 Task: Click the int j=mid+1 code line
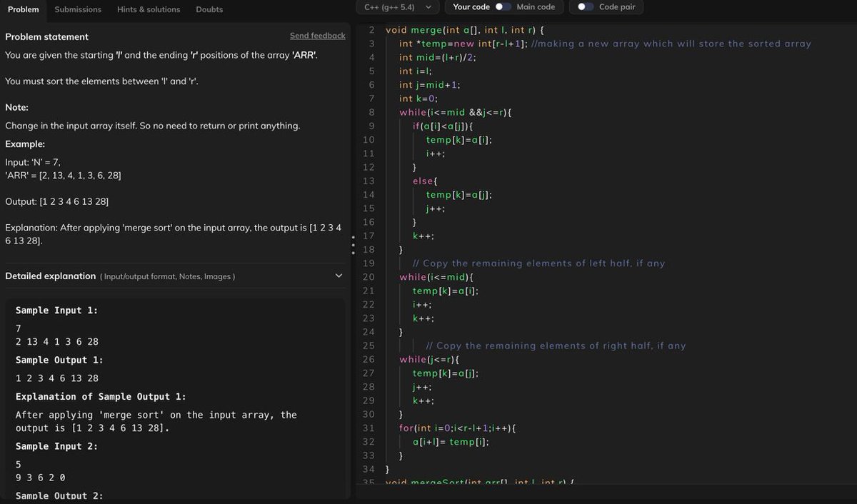(x=429, y=84)
